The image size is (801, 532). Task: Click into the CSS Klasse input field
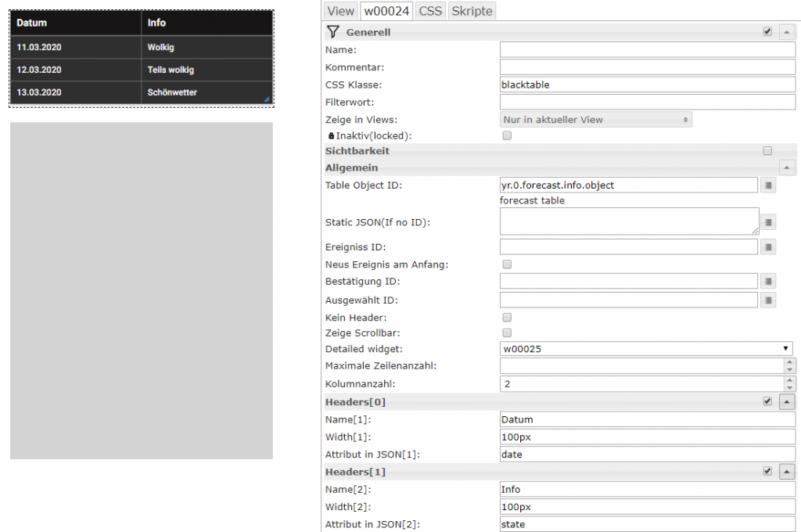[x=647, y=84]
